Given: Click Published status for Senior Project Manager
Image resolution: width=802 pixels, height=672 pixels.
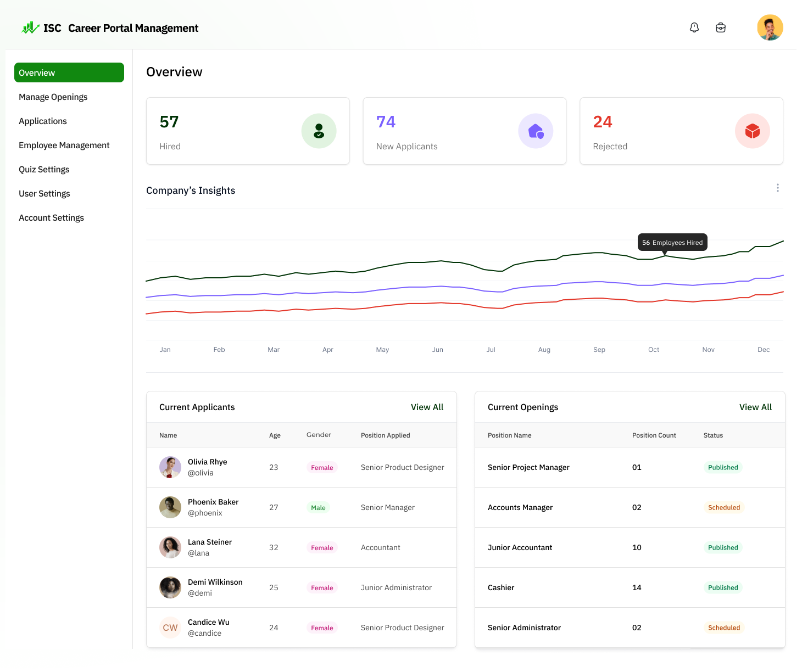Looking at the screenshot, I should tap(723, 468).
